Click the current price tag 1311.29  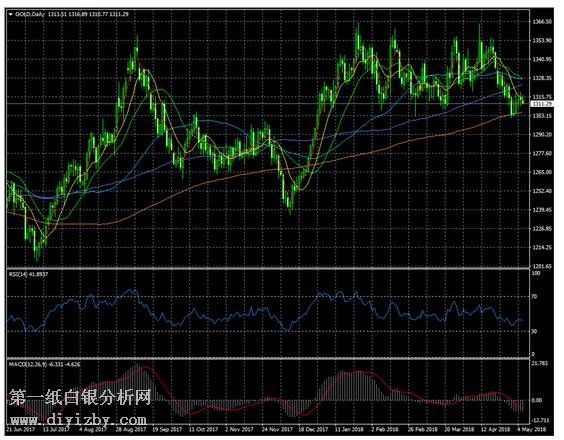tap(542, 104)
